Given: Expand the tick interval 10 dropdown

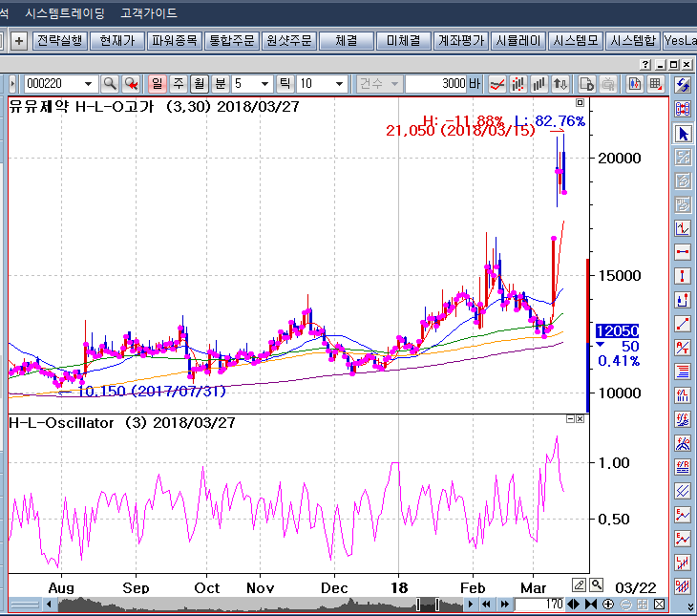Looking at the screenshot, I should click(x=339, y=84).
